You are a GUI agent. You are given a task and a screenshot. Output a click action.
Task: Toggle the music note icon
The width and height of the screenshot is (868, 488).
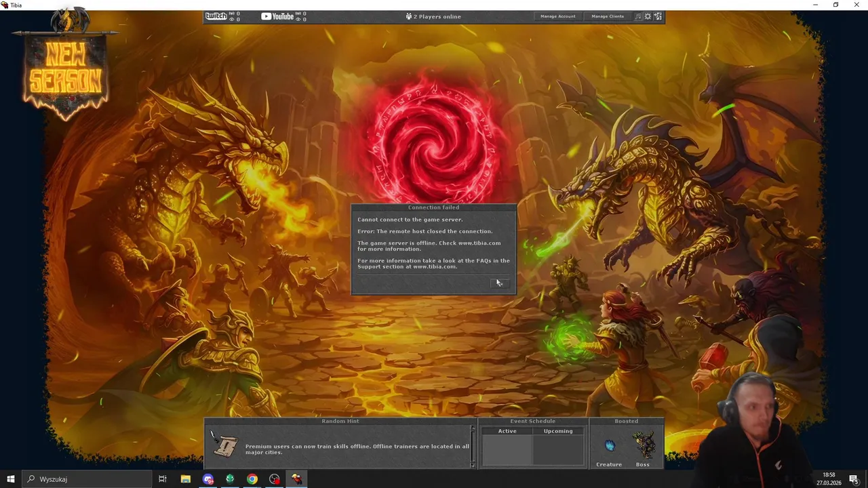638,16
